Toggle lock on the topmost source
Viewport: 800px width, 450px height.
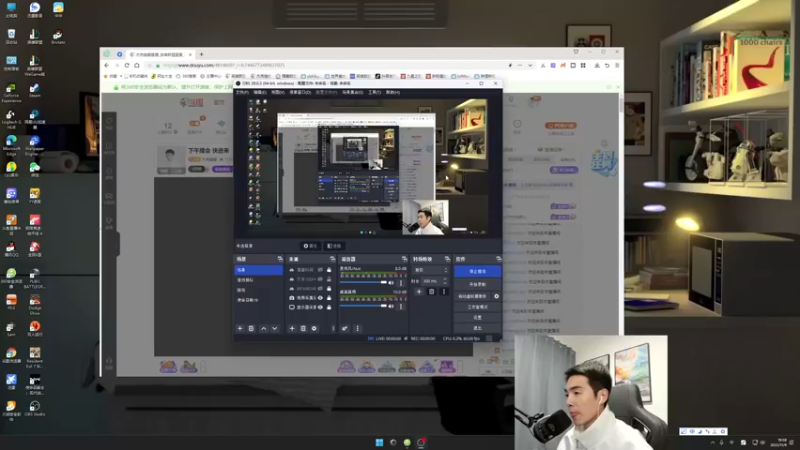click(x=329, y=270)
